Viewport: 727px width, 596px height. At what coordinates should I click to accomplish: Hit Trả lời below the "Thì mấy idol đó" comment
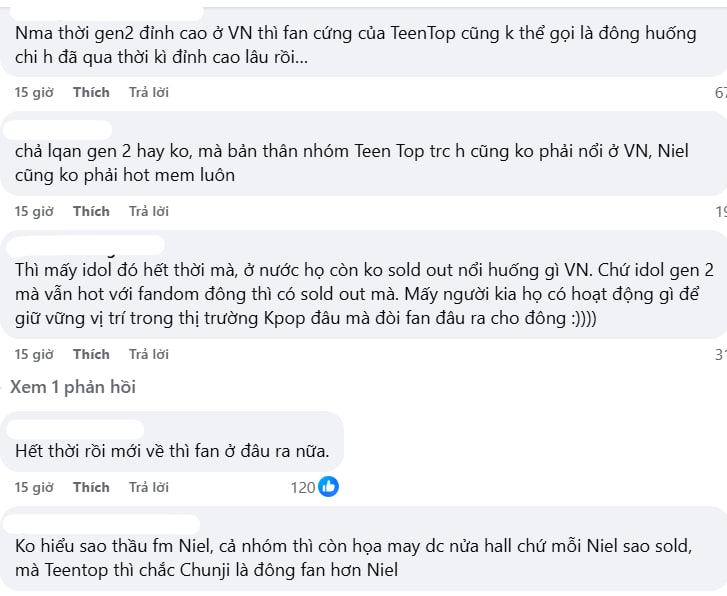point(149,354)
